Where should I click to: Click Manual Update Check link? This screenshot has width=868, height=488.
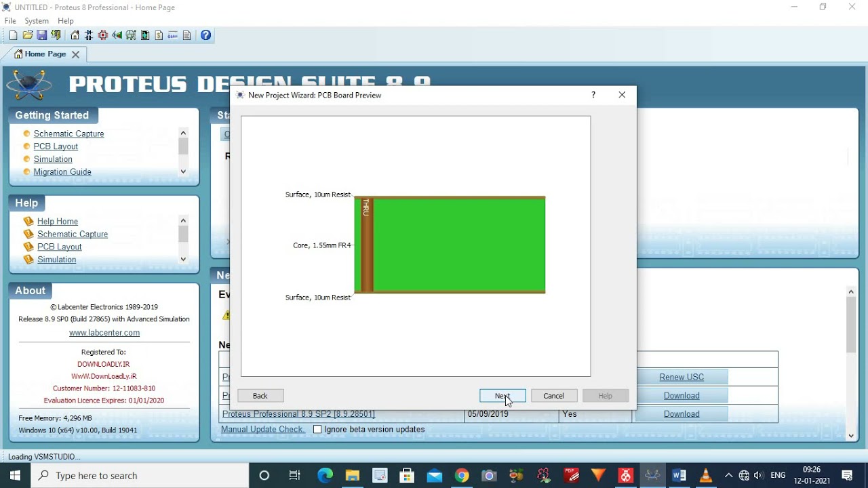[262, 430]
